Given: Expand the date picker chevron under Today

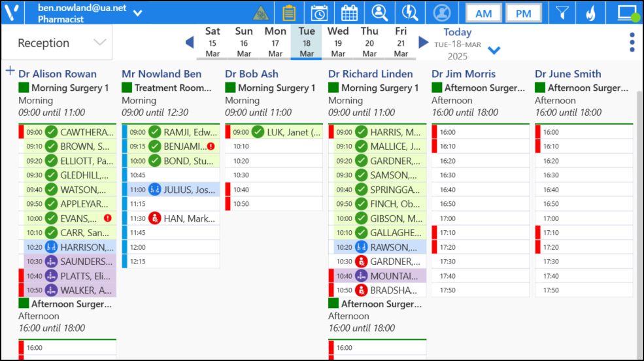Looking at the screenshot, I should 494,51.
